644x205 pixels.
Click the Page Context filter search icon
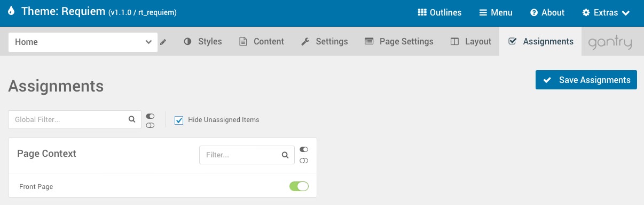click(285, 155)
